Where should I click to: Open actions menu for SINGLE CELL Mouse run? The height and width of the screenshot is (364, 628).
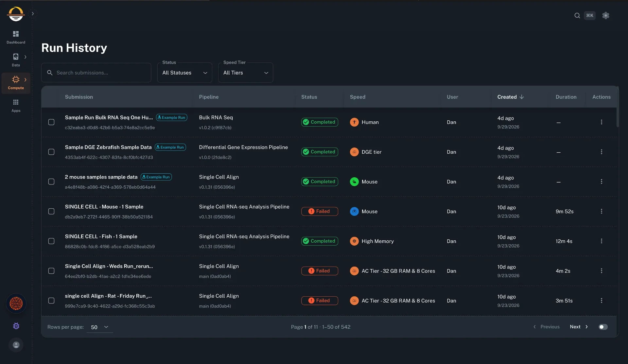(x=601, y=211)
